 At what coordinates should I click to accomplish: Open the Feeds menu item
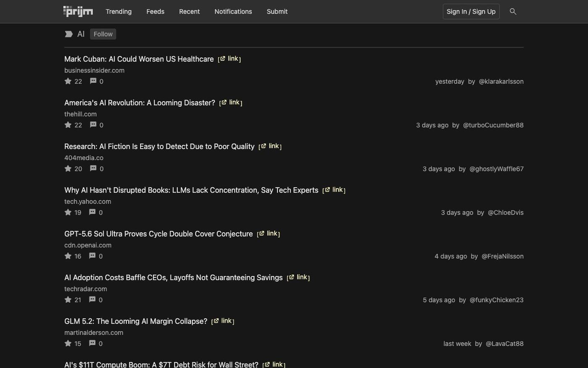[155, 11]
